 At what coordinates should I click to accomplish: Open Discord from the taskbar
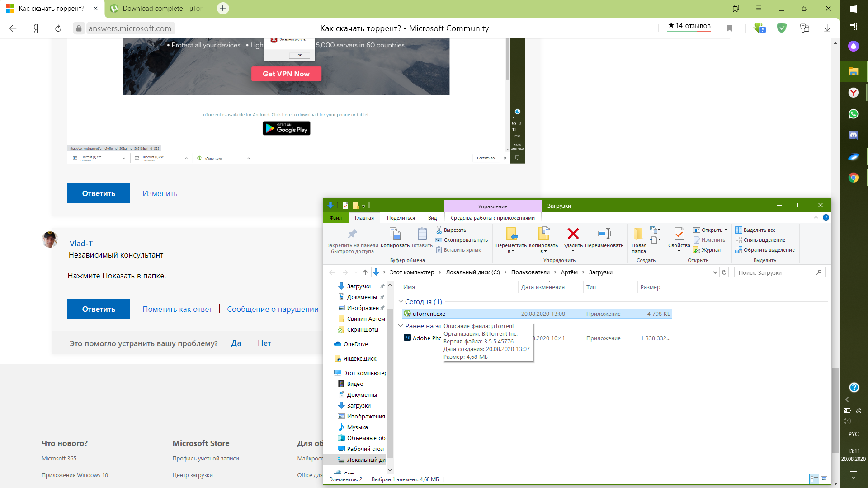point(853,135)
